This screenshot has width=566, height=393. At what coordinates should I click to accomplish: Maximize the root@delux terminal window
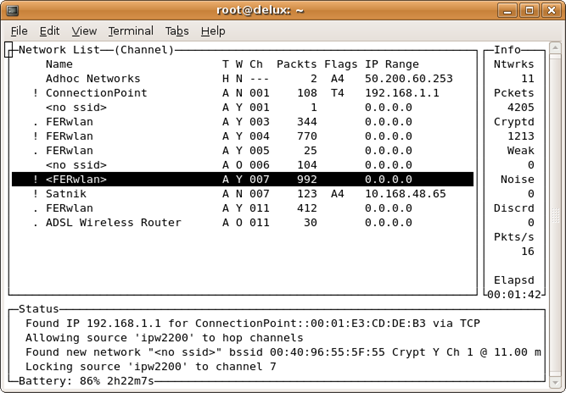529,10
